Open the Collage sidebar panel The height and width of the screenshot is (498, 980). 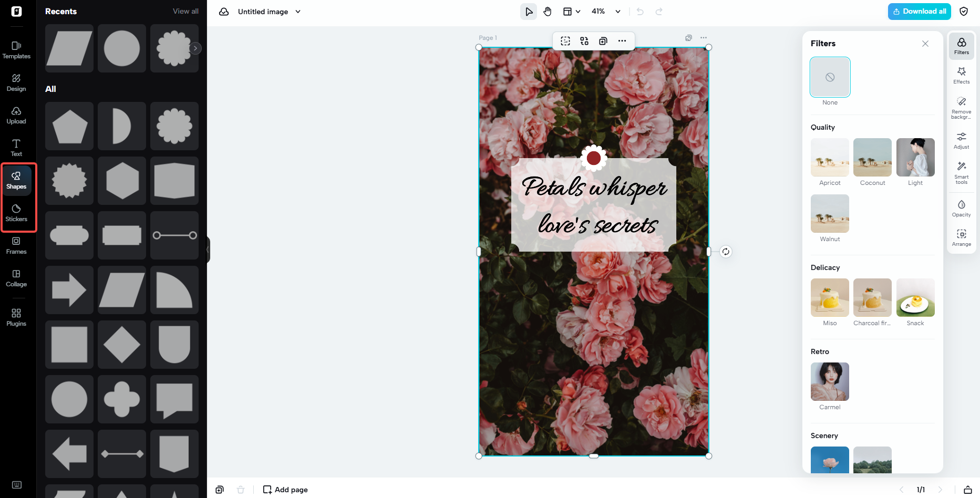[16, 278]
